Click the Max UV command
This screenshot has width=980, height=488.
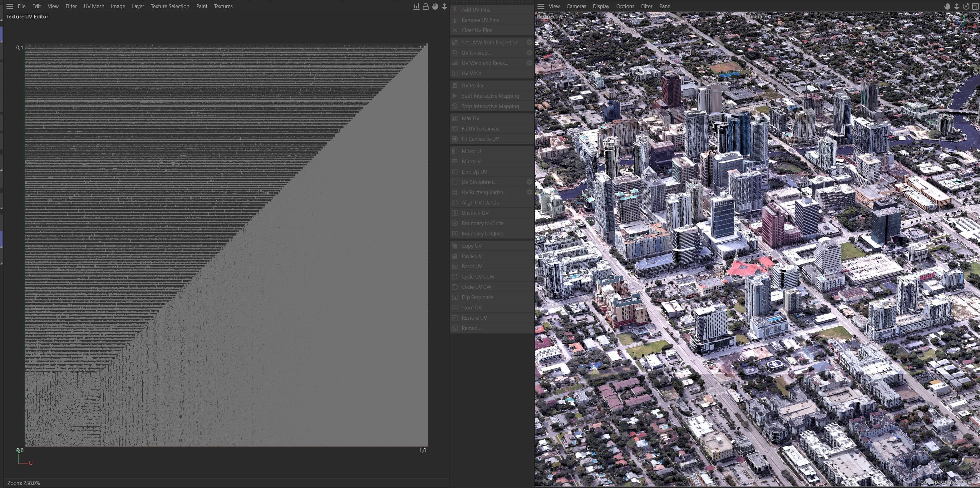point(491,118)
